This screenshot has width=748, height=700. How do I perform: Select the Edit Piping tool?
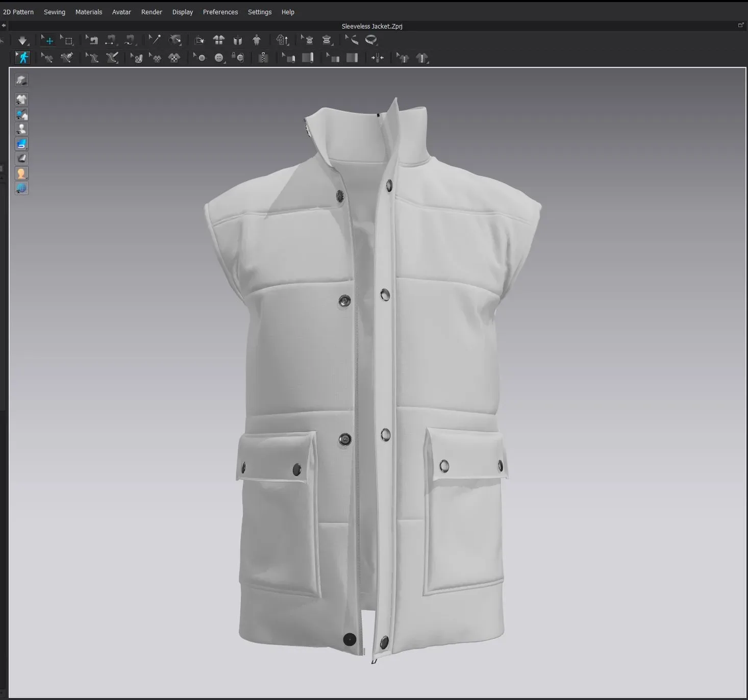tap(289, 58)
